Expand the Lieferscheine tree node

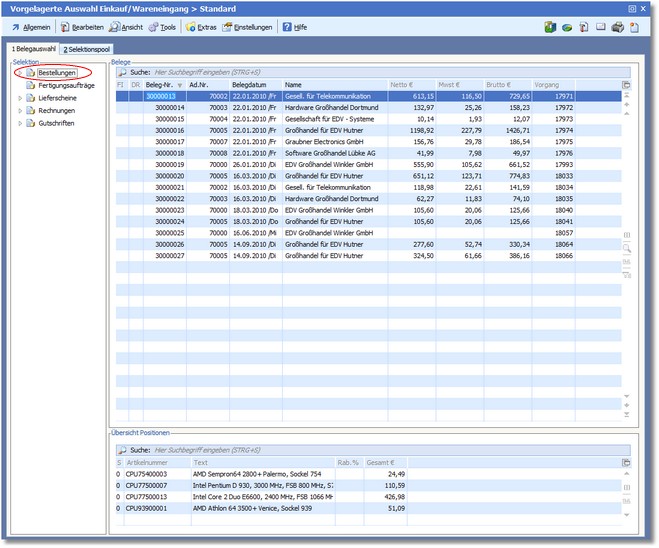click(19, 98)
